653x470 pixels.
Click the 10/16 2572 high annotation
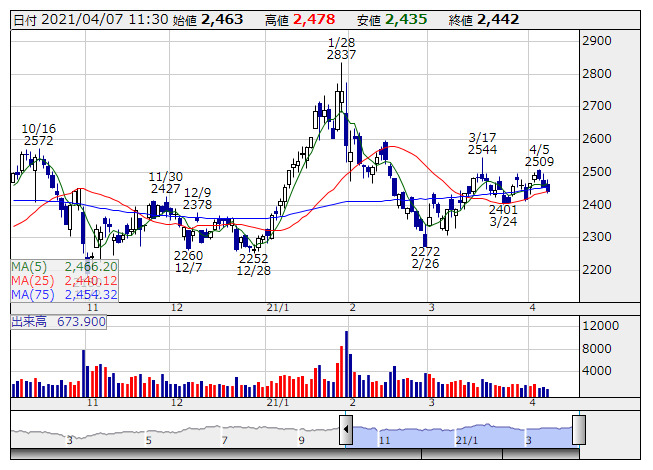[38, 135]
